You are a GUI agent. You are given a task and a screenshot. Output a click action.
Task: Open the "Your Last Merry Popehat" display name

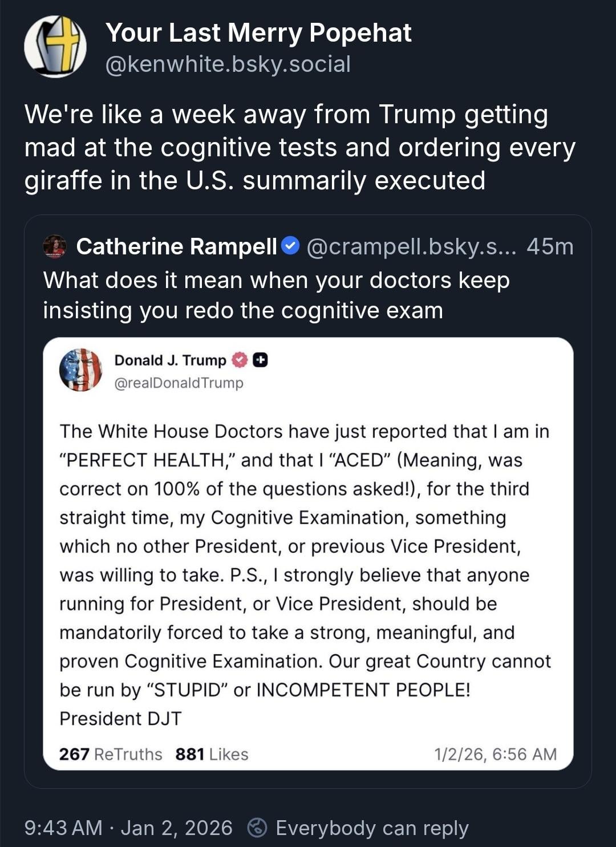[258, 33]
